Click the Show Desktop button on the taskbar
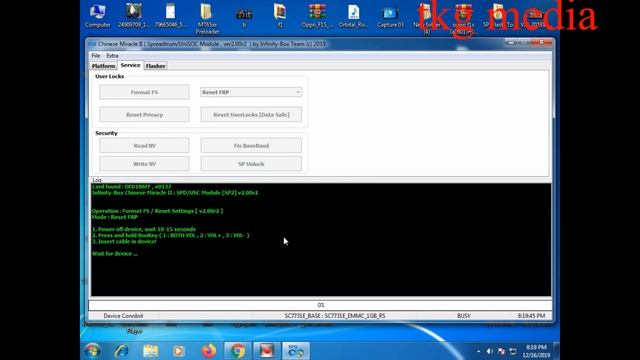Screen dimensions: 640x360 click(x=556, y=351)
